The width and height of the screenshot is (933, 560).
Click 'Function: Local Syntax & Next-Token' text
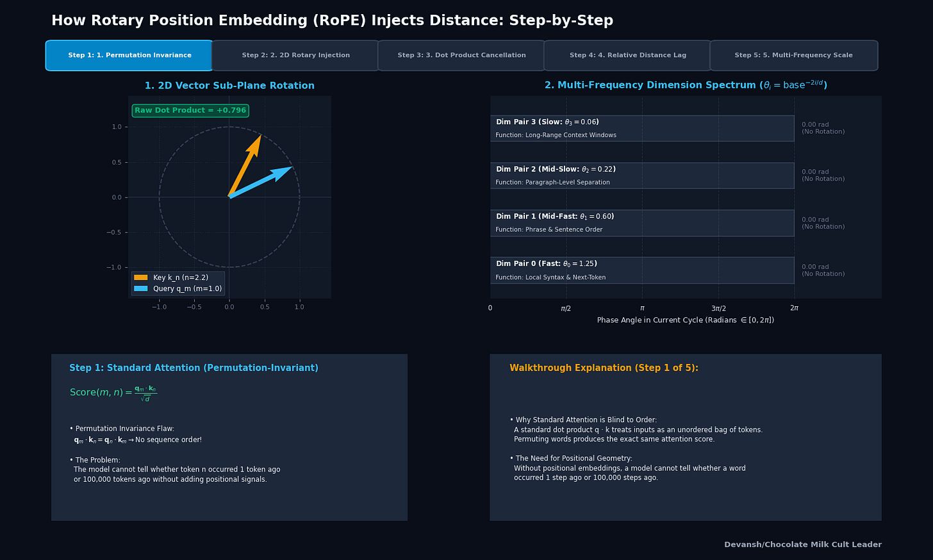tap(550, 277)
